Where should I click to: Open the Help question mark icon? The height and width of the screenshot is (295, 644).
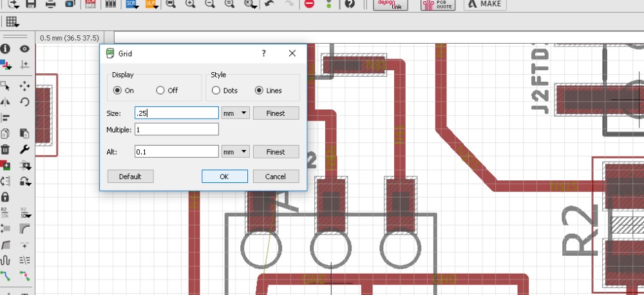tap(350, 4)
